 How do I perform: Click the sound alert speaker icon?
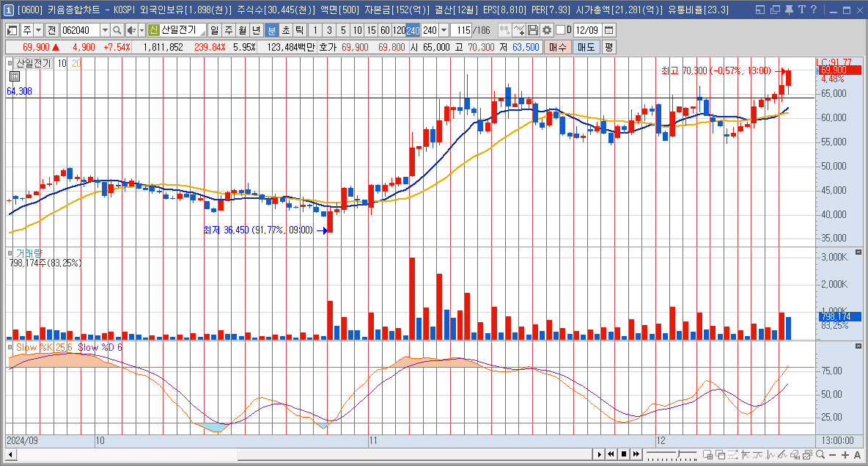click(130, 31)
